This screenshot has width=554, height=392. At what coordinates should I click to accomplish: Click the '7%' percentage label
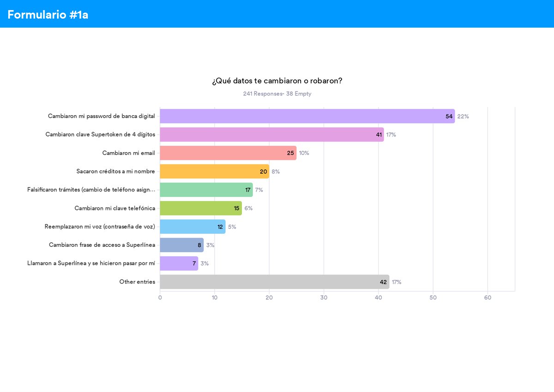259,190
